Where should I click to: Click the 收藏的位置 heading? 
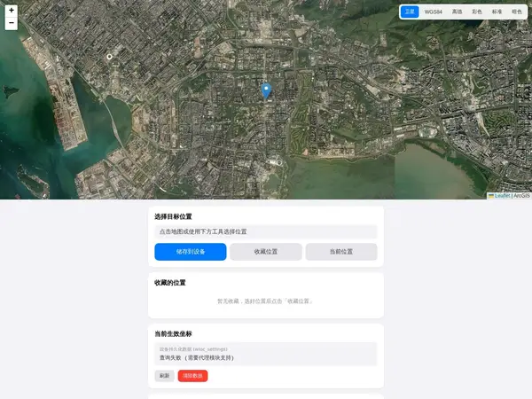tap(170, 283)
